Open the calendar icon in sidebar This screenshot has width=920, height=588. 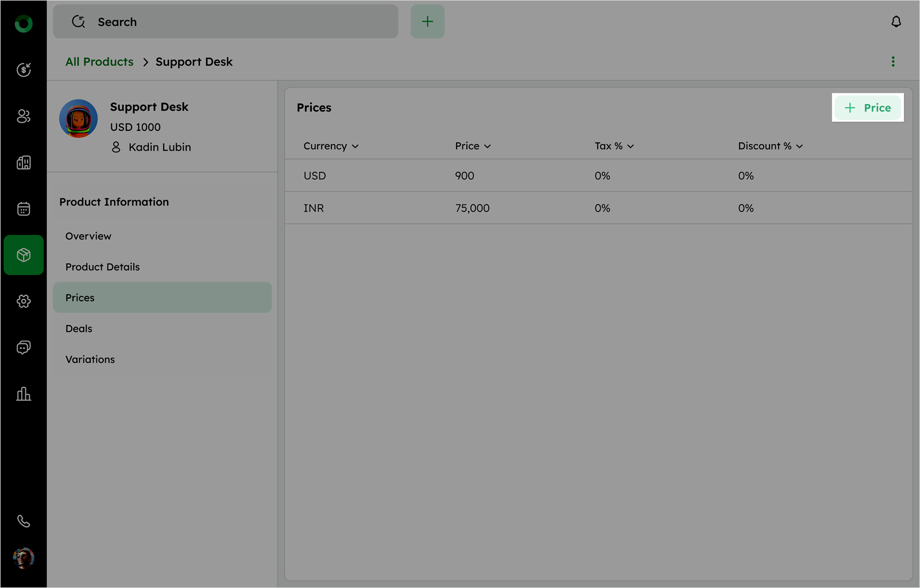point(24,209)
